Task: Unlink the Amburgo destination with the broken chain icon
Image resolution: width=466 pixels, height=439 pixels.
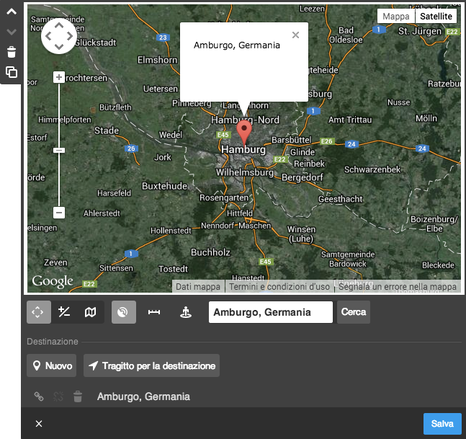Action: [58, 396]
